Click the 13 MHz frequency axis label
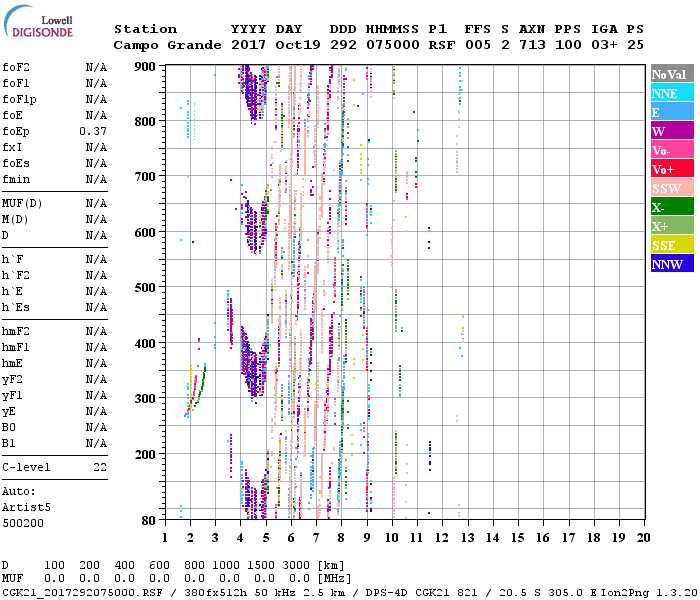This screenshot has height=600, width=700. tap(467, 538)
